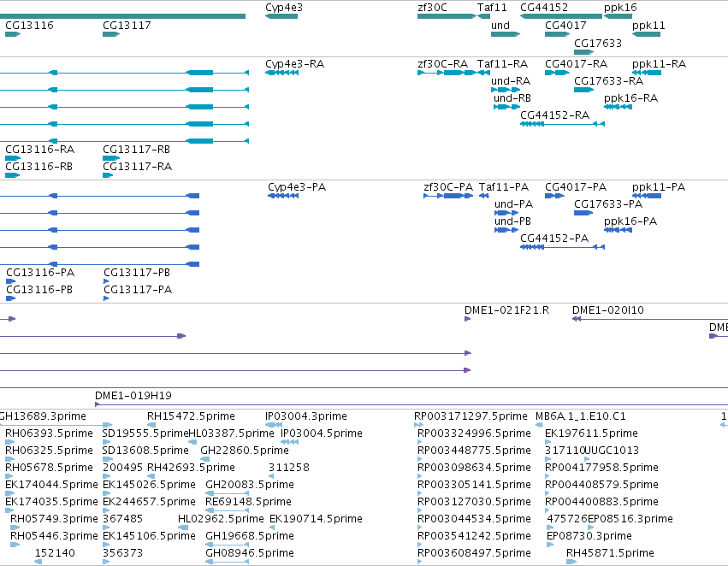The image size is (728, 566).
Task: Click the HL02962.5prime EST label
Action: point(221,519)
